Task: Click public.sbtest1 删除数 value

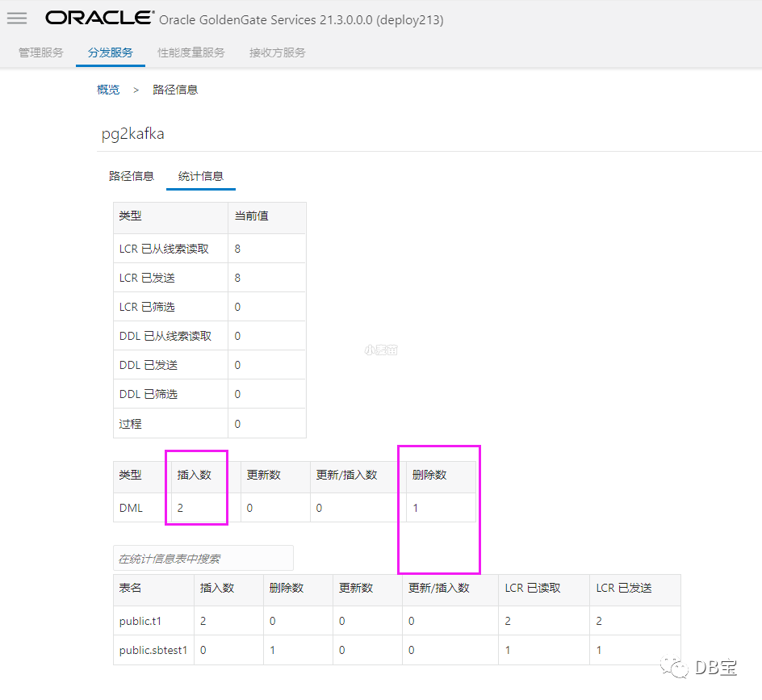Action: coord(273,651)
